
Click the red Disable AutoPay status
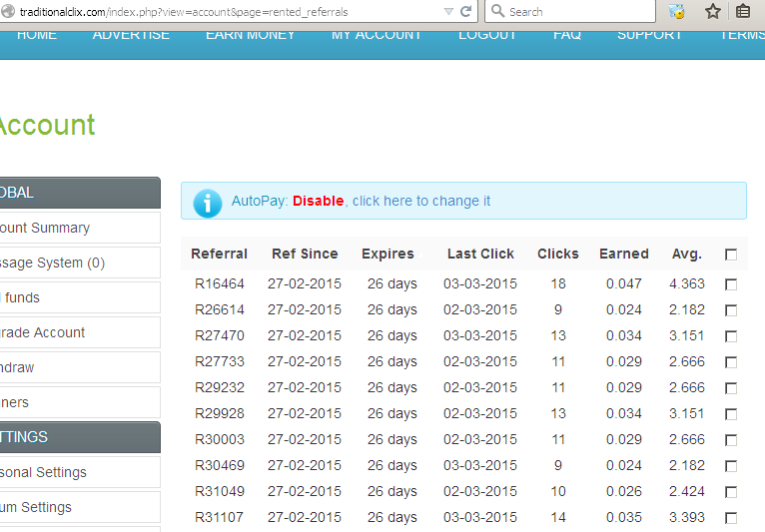click(x=319, y=201)
